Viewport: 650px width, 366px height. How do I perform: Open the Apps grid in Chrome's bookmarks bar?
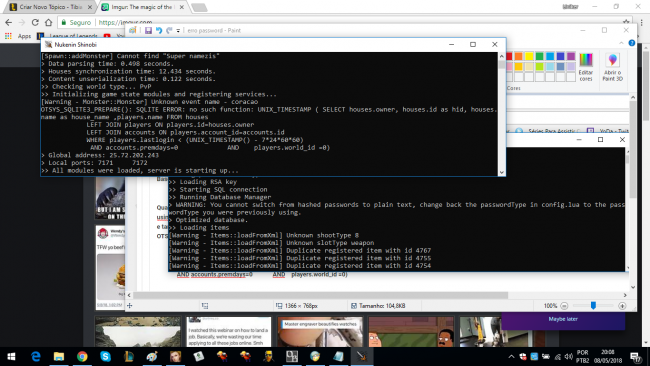point(8,36)
